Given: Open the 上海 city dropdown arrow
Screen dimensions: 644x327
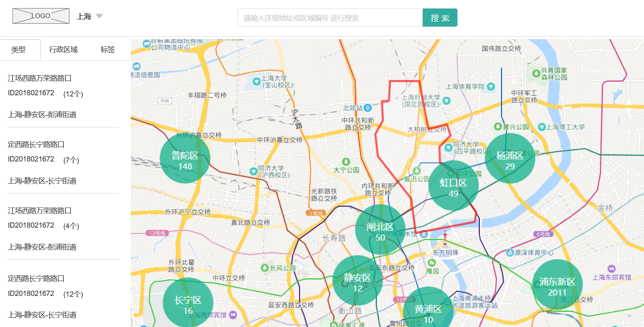Looking at the screenshot, I should pos(99,16).
